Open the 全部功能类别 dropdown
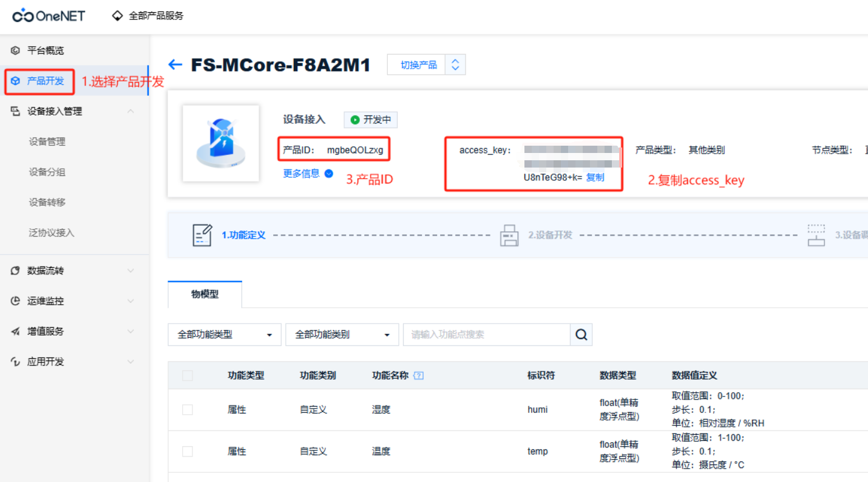 (342, 334)
